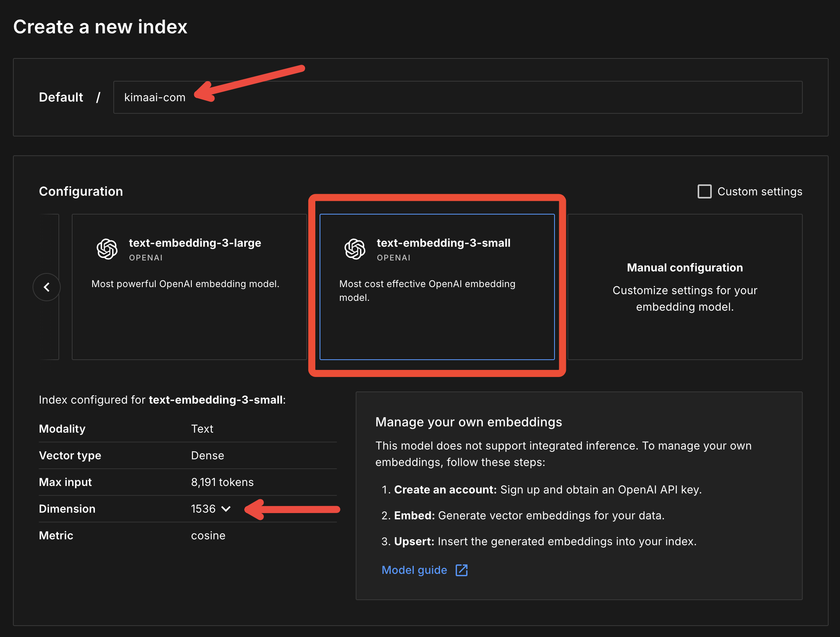Click the left chevron carousel arrow
This screenshot has width=840, height=637.
pos(47,287)
